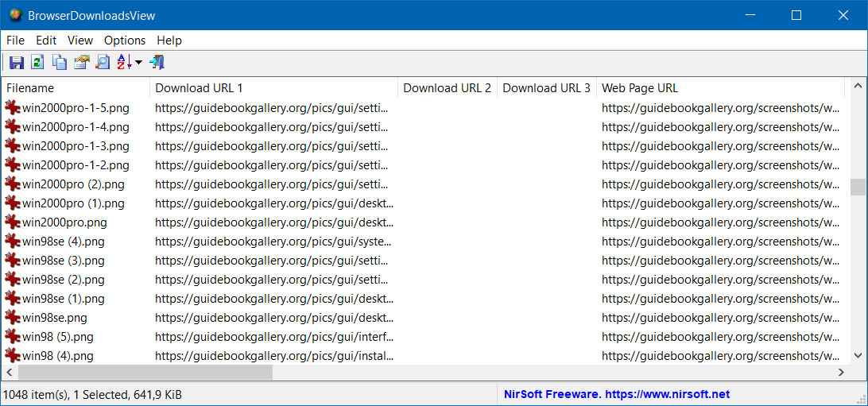Open the NirSoft Freeware website link
Image resolution: width=868 pixels, height=406 pixels.
(617, 394)
